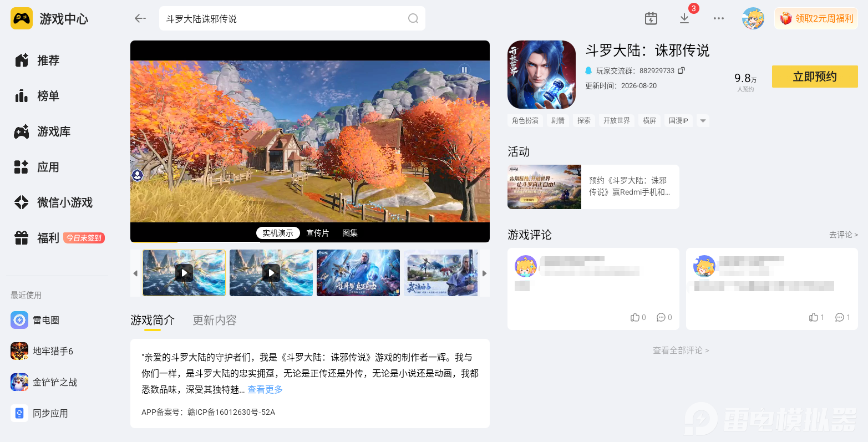Image resolution: width=868 pixels, height=442 pixels.
Task: Switch to 游戏简介 tab
Action: [x=153, y=320]
